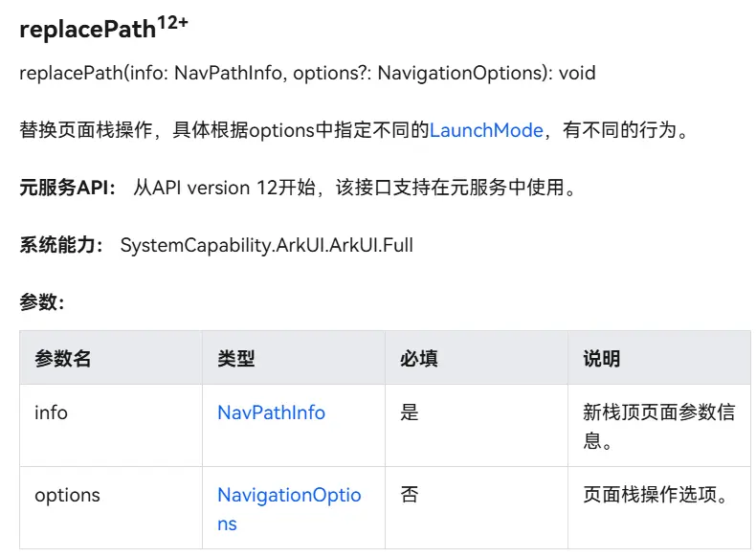Open the NavPathInfo type link
This screenshot has height=557, width=756.
click(x=271, y=412)
